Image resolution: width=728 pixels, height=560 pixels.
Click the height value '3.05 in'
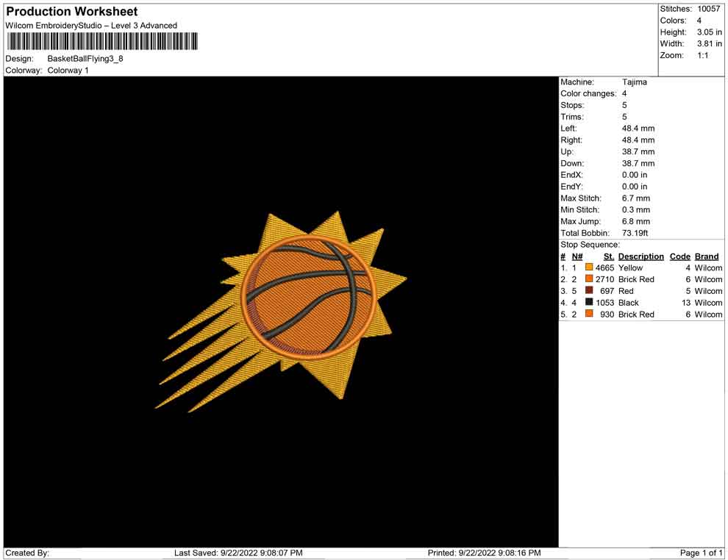[709, 32]
